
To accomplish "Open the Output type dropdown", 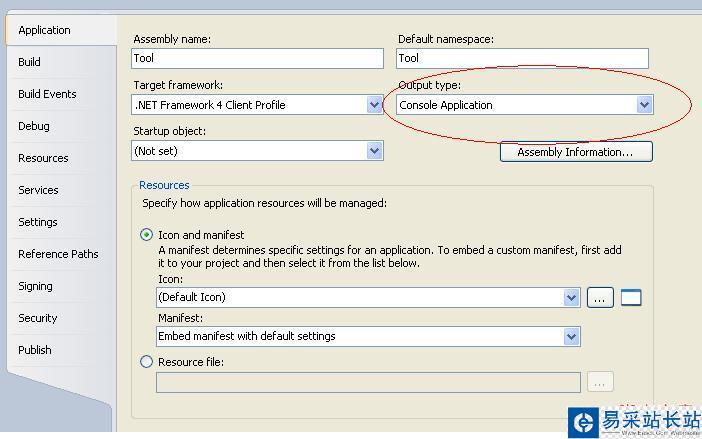I will (644, 105).
